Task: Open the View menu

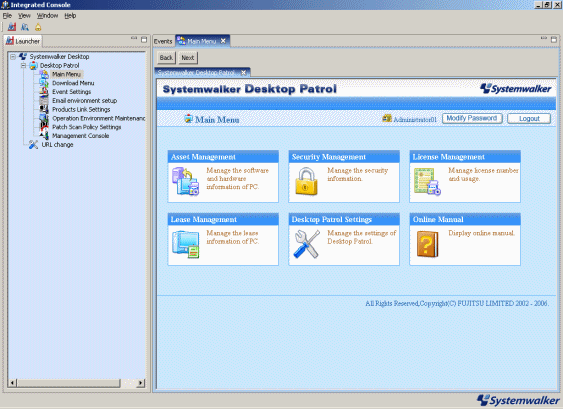Action: coord(24,15)
